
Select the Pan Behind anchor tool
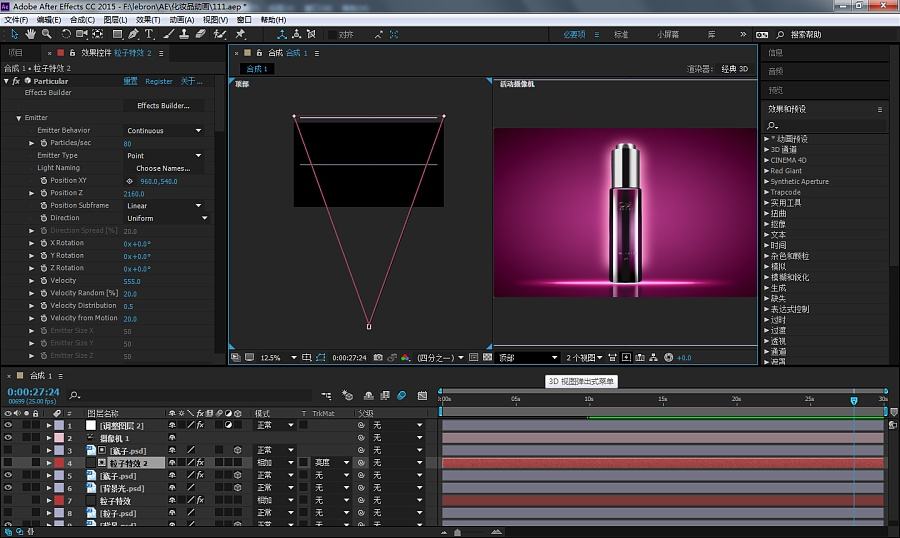(98, 34)
